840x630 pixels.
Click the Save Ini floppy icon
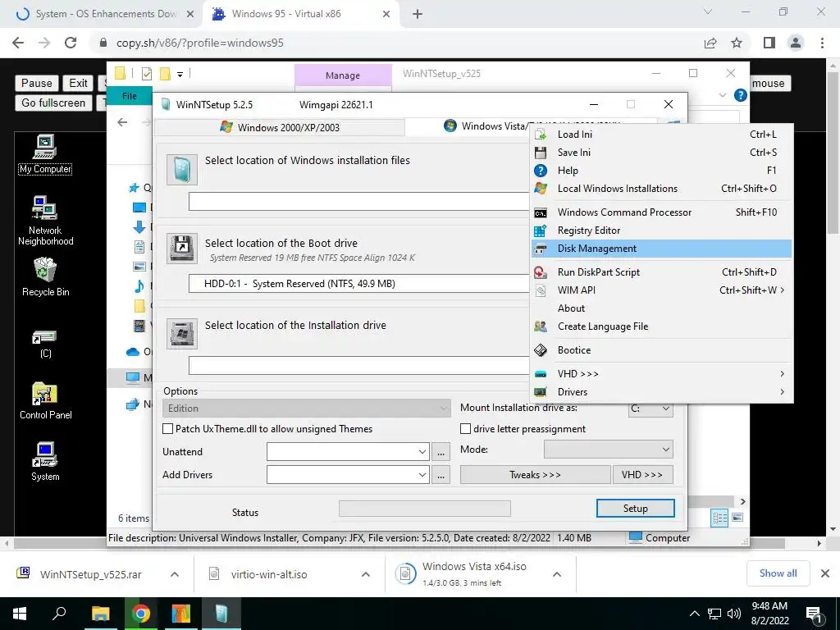tap(541, 153)
